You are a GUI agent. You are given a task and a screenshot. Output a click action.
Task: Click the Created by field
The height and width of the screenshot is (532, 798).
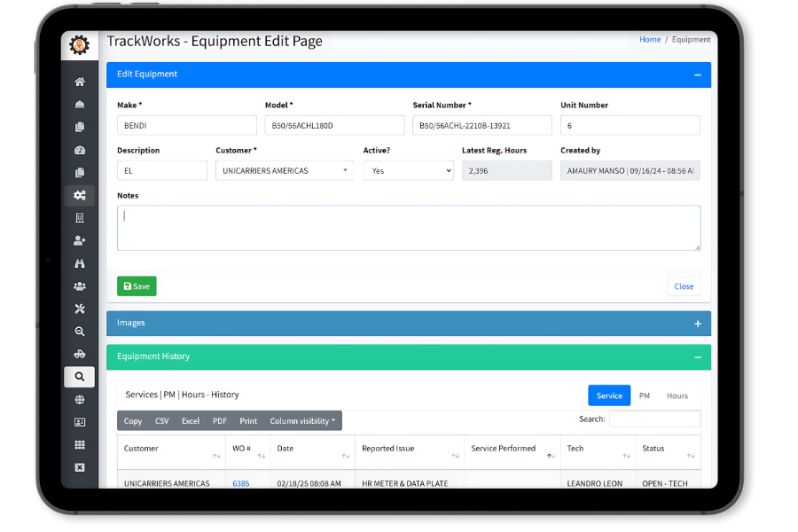pos(630,170)
